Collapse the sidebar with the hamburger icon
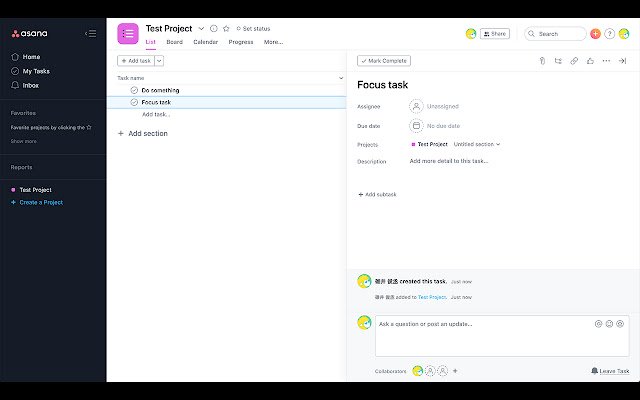The width and height of the screenshot is (640, 400). click(x=91, y=33)
